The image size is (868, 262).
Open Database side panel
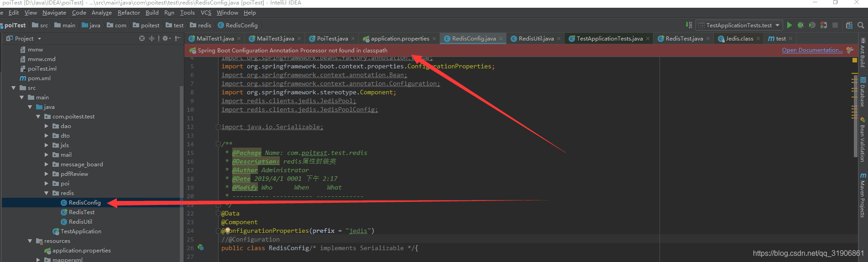pos(863,92)
